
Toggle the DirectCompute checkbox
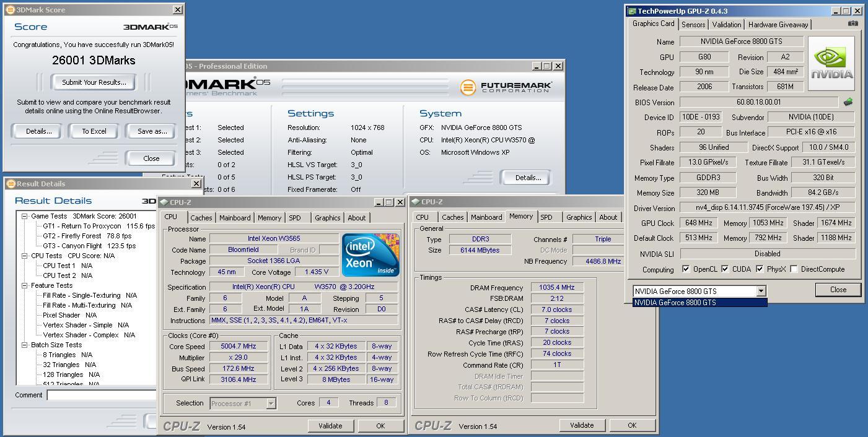point(794,269)
